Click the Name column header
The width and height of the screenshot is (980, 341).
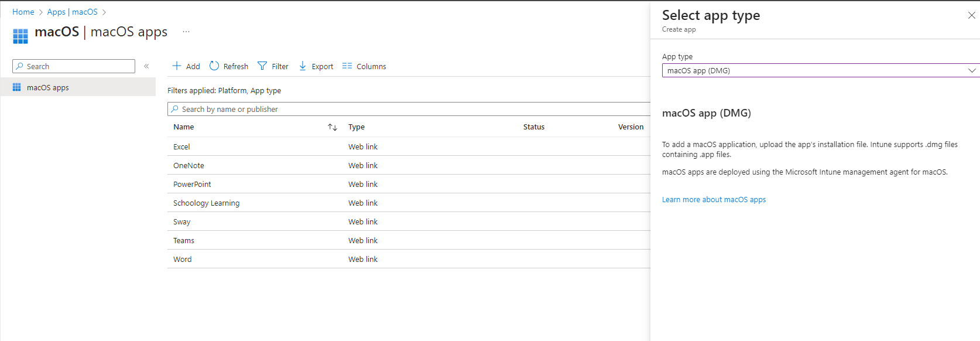[x=183, y=127]
